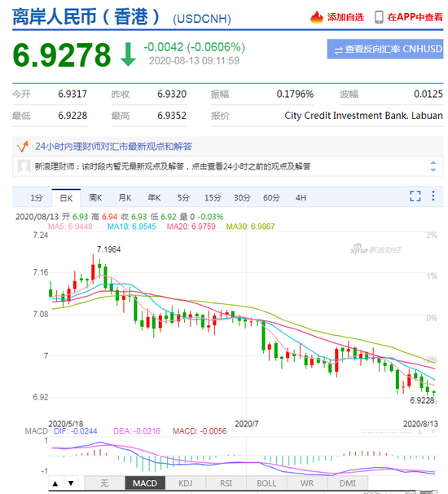Click the MA20: 6.9759 legend label
The image size is (448, 494).
(191, 227)
